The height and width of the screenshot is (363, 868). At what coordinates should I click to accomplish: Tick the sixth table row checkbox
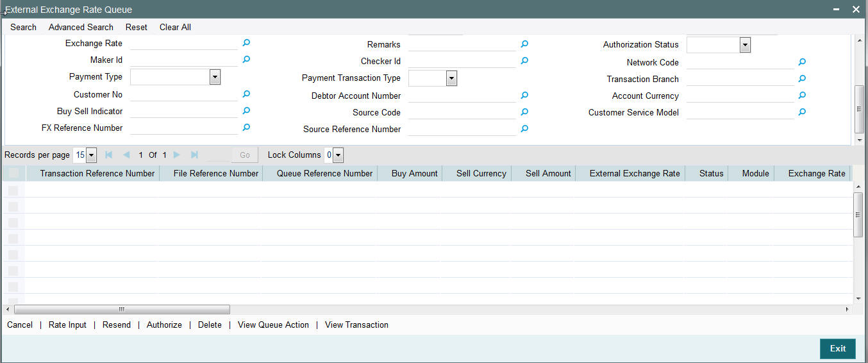13,270
